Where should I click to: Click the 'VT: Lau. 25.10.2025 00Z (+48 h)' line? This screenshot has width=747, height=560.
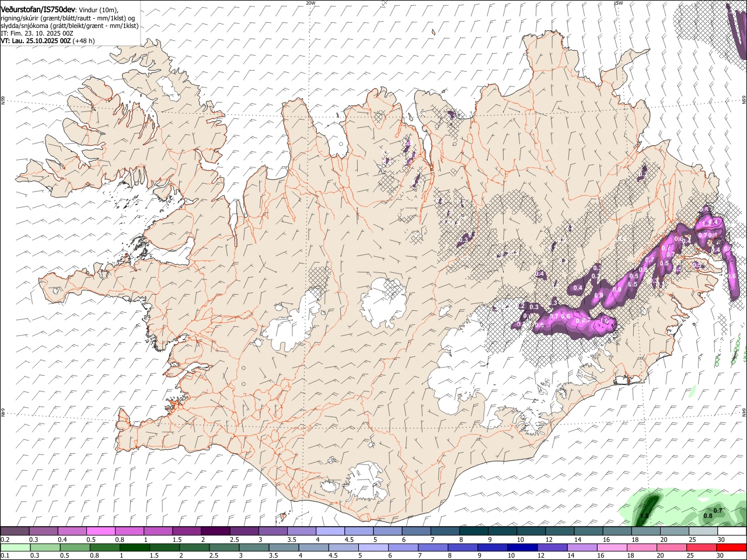48,41
